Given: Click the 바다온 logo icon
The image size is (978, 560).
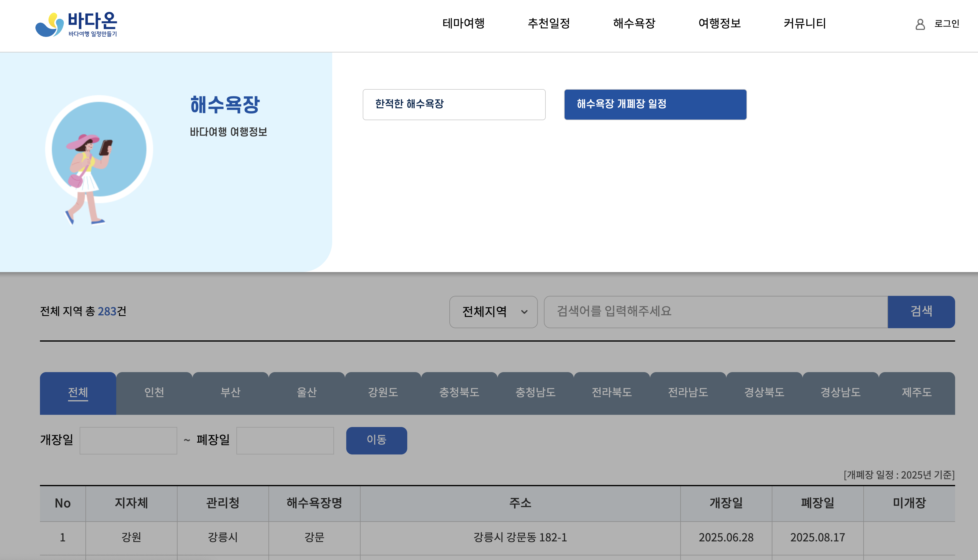Looking at the screenshot, I should click(x=50, y=25).
